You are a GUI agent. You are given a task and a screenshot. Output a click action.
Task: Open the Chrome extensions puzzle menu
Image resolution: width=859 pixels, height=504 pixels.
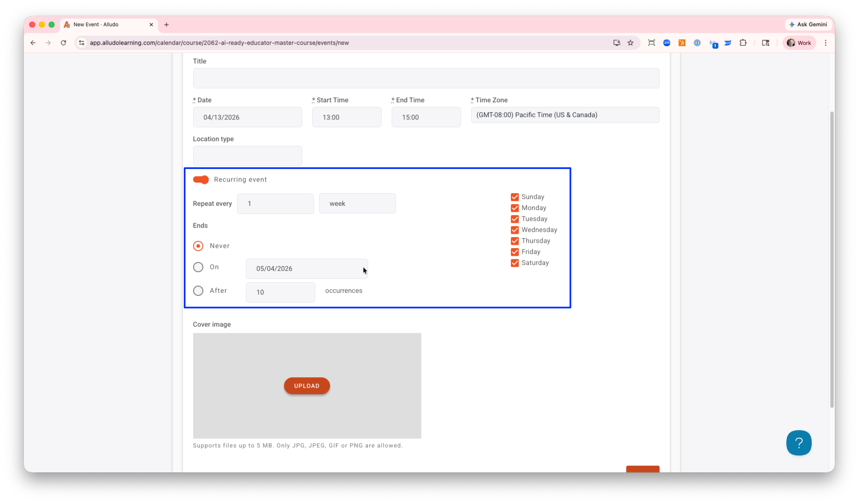pos(743,43)
